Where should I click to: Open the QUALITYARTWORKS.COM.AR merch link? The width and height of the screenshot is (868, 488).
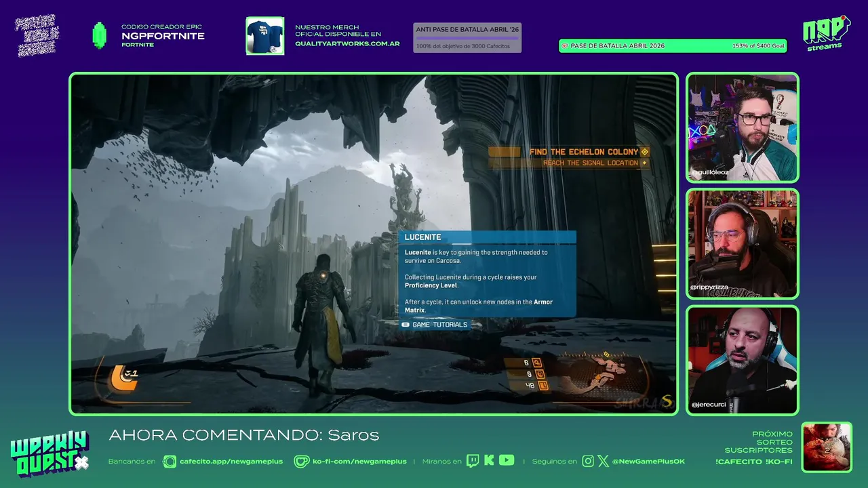point(347,43)
